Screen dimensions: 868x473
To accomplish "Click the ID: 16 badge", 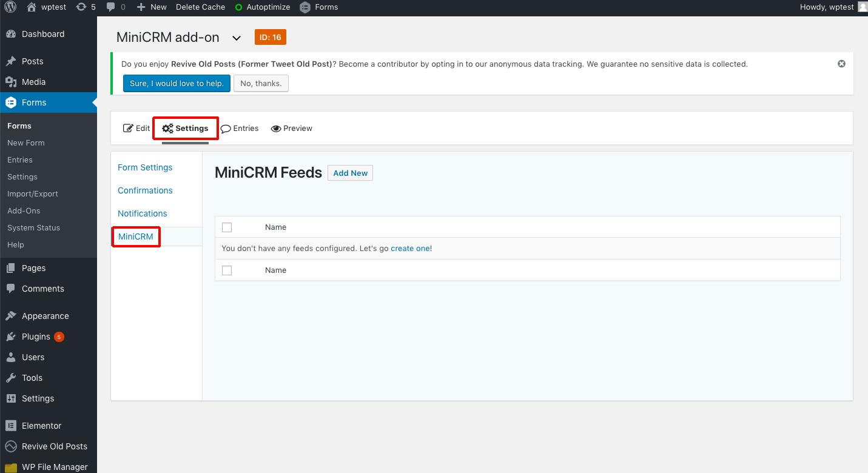I will 271,37.
